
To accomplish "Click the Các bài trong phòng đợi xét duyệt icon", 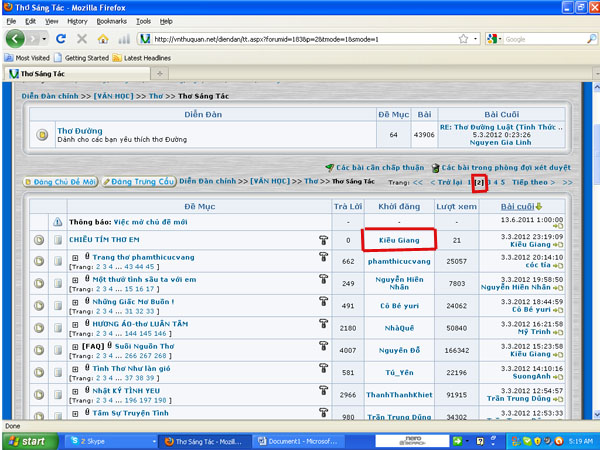I will point(435,168).
